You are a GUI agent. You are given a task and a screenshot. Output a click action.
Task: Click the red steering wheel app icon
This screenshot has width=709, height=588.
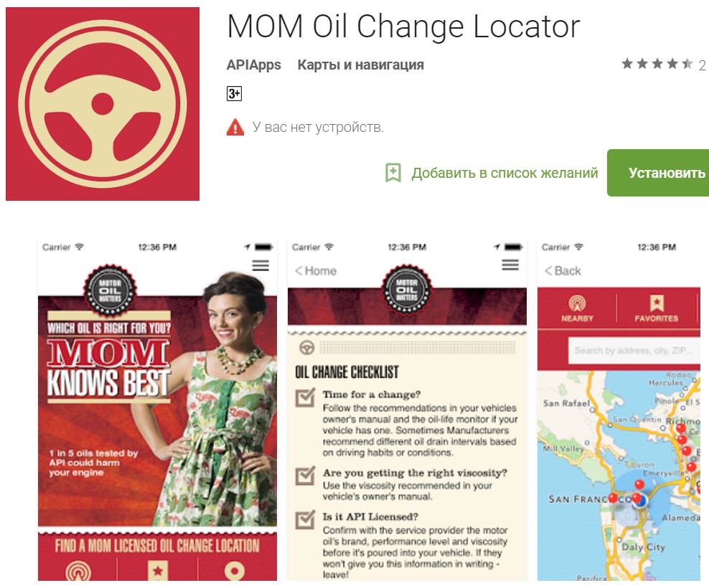pos(103,104)
